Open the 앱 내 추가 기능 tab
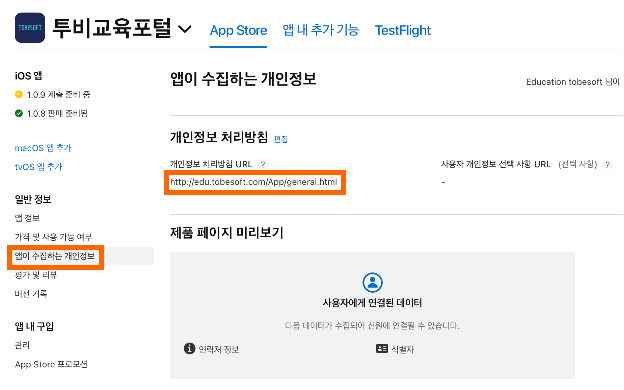Screen dimensions: 624x390 (321, 30)
